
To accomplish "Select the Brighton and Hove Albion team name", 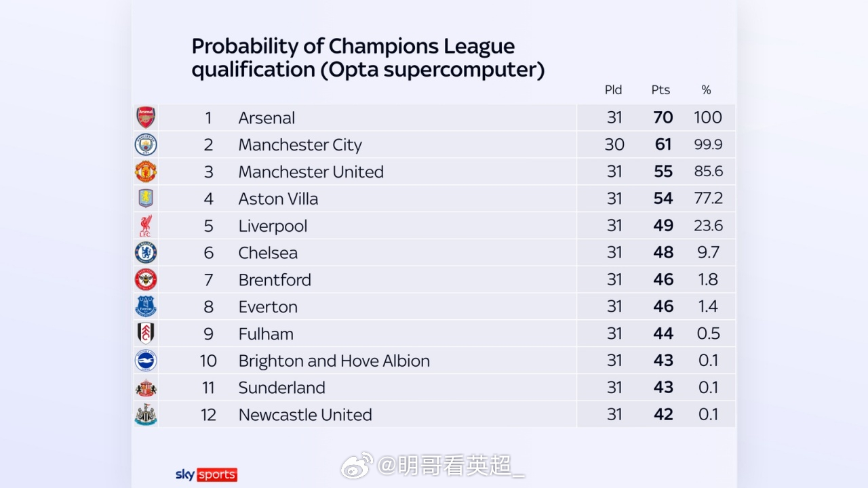I will point(334,361).
